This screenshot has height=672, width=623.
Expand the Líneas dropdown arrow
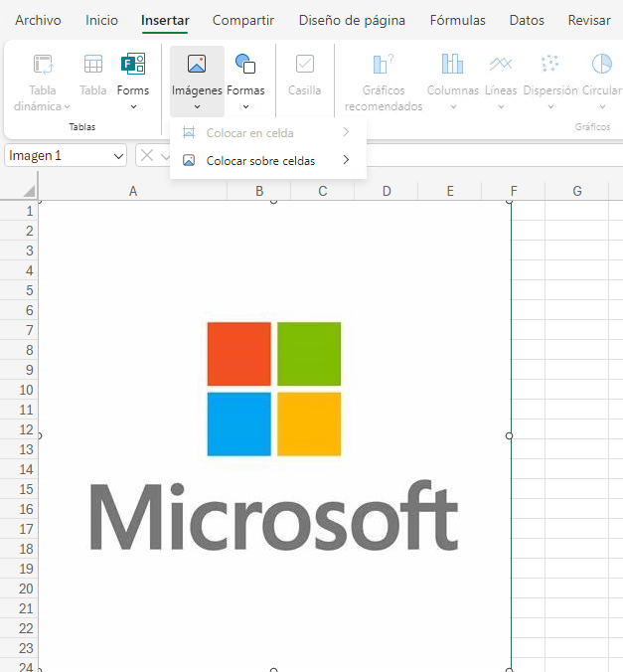502,106
